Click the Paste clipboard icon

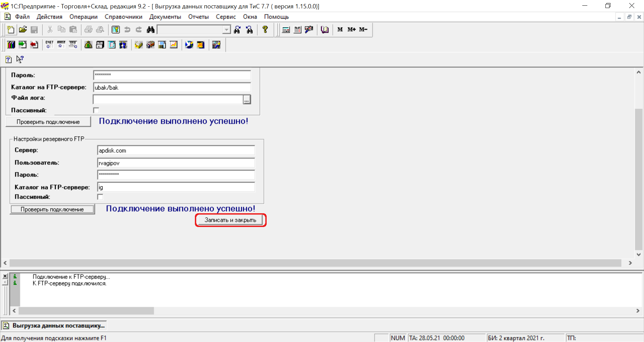click(73, 30)
